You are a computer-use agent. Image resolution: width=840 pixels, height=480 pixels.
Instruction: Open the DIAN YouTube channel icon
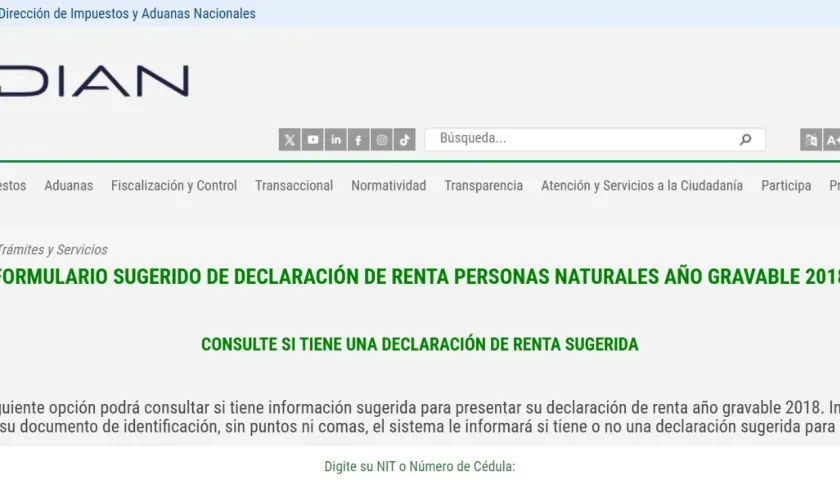(x=312, y=140)
